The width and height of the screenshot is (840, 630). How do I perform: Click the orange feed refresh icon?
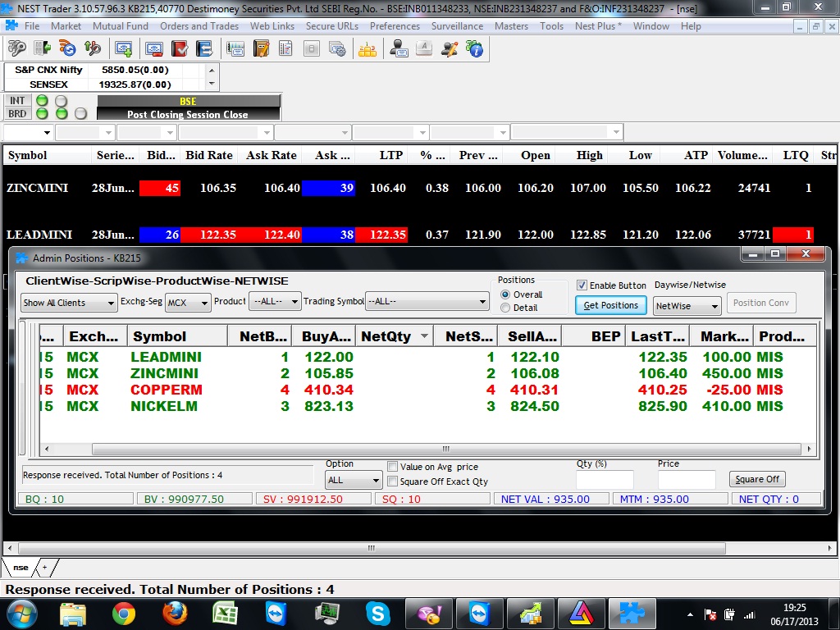pos(67,48)
